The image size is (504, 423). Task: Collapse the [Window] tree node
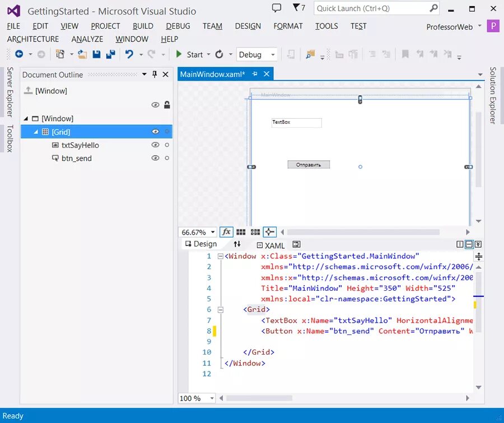[26, 119]
